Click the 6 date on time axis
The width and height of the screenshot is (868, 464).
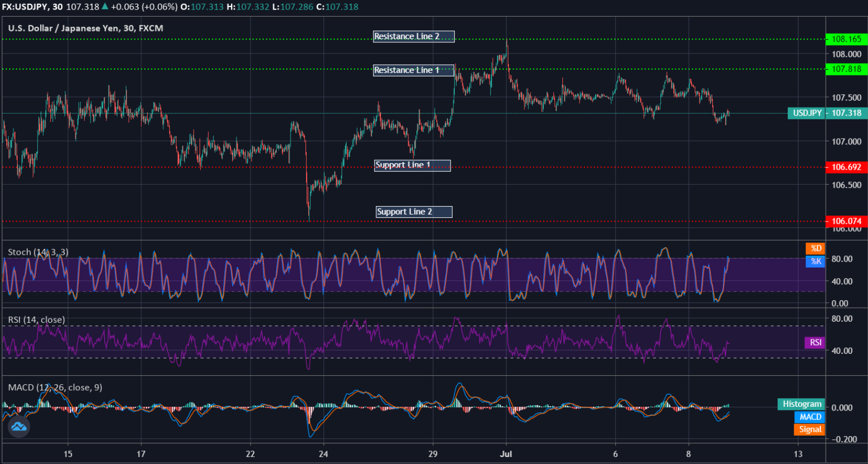[x=615, y=454]
